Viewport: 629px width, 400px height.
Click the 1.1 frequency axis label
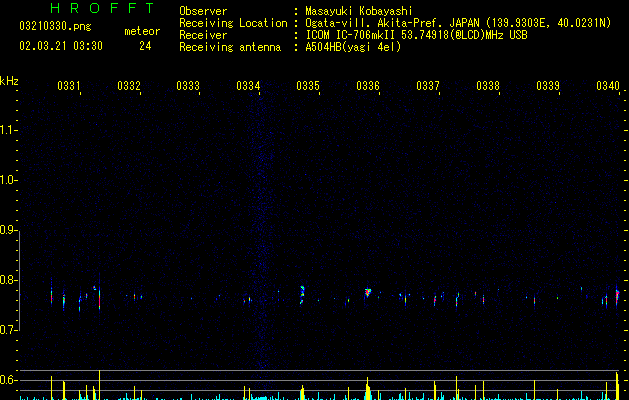click(x=8, y=130)
